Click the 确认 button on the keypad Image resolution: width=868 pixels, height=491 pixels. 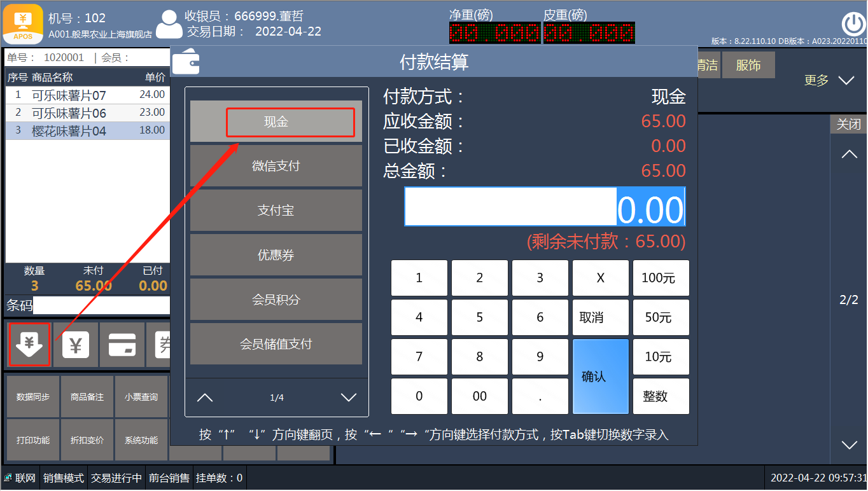(x=601, y=377)
